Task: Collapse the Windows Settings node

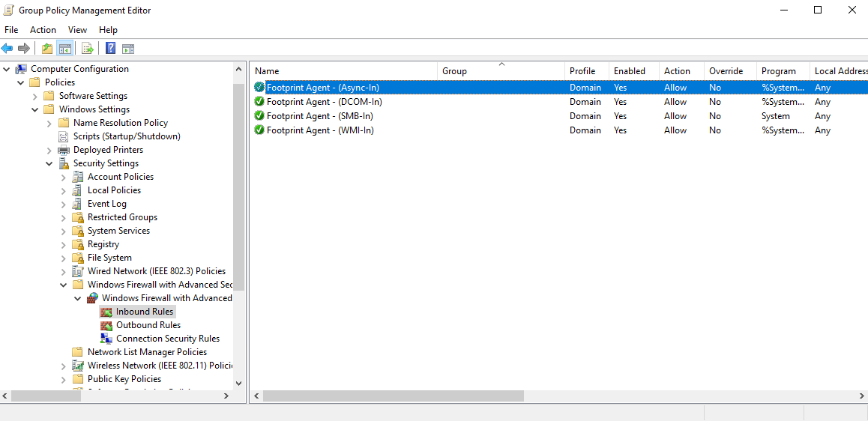Action: tap(35, 109)
